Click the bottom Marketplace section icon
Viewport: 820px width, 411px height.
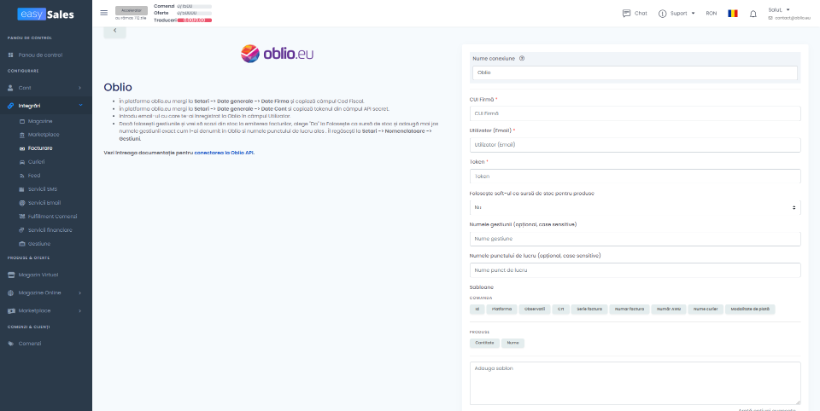tap(11, 311)
